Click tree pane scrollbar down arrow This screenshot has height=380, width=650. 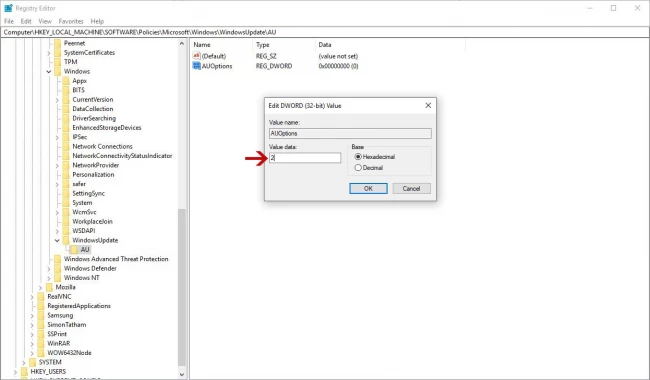tap(182, 374)
